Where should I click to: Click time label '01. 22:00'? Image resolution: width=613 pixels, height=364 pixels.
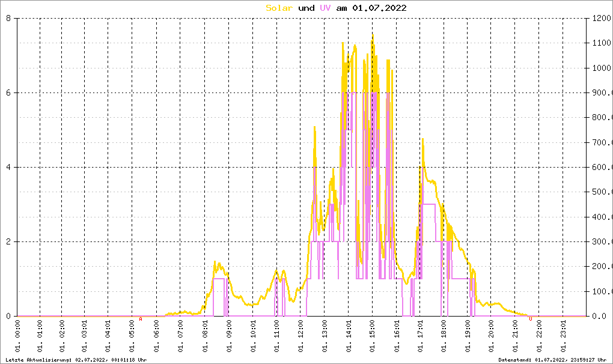[538, 336]
